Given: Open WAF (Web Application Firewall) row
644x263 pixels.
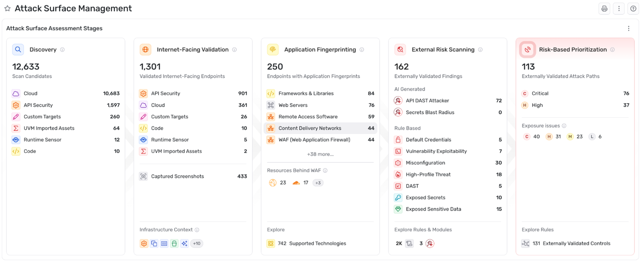Looking at the screenshot, I should click(320, 140).
